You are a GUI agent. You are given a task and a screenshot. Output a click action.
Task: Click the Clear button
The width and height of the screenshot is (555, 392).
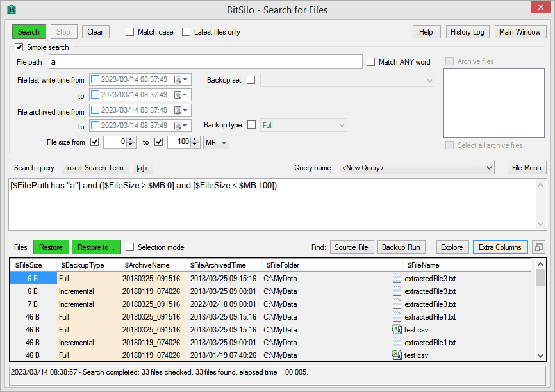95,32
